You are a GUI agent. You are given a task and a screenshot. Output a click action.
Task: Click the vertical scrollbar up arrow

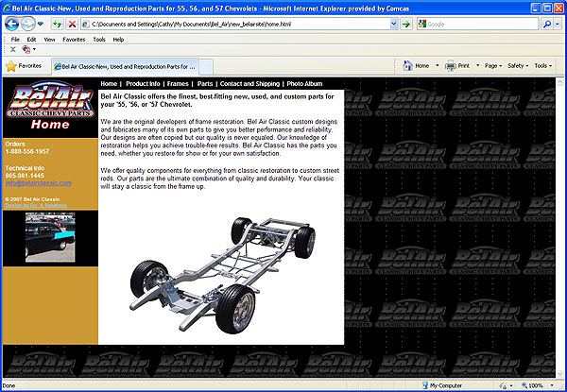[x=560, y=82]
